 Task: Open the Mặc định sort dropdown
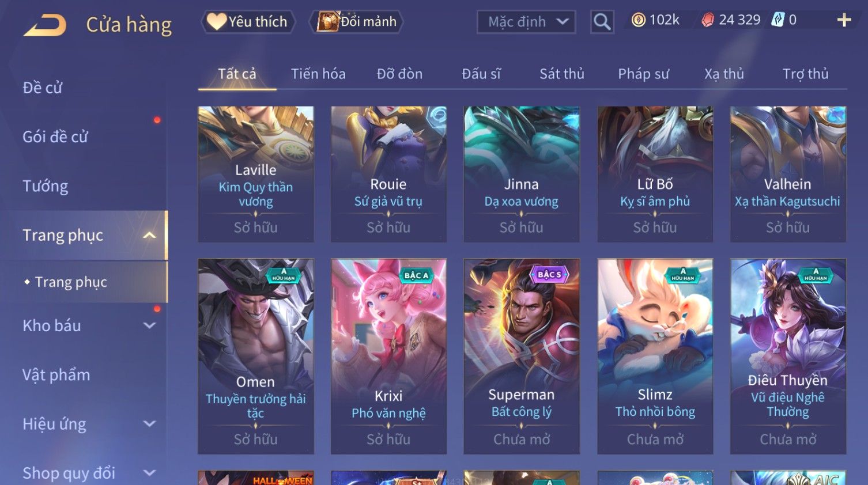click(526, 22)
